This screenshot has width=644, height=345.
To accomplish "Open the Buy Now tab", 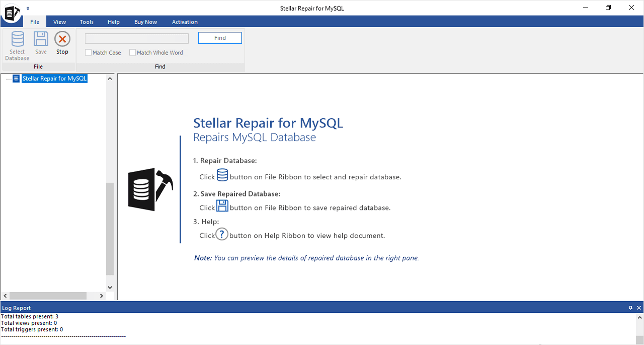I will pos(146,22).
